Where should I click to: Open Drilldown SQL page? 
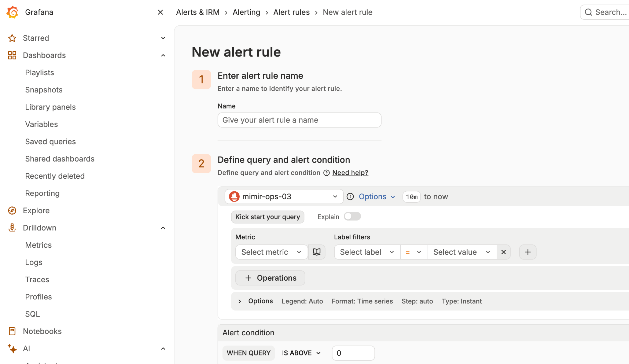pyautogui.click(x=32, y=314)
